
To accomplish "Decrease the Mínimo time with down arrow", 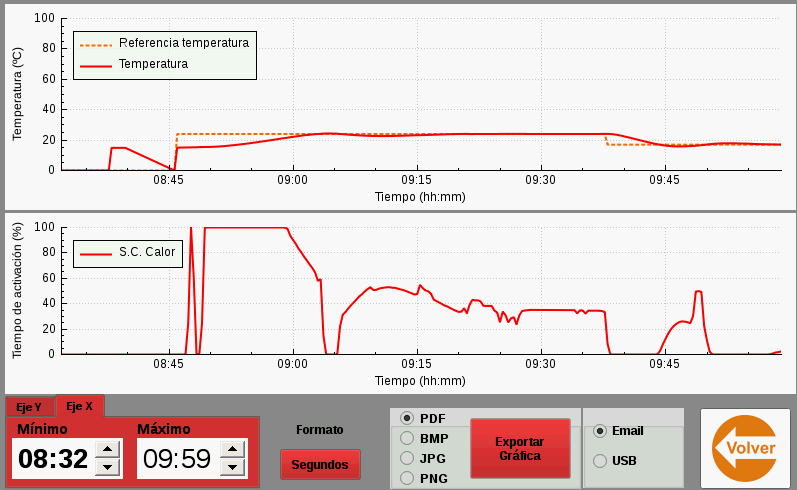I will [x=108, y=467].
